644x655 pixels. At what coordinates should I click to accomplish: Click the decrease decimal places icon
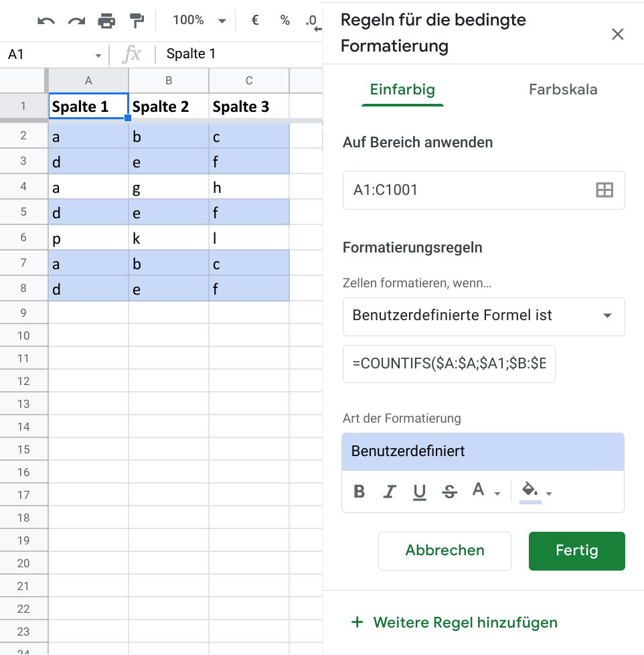coord(313,21)
